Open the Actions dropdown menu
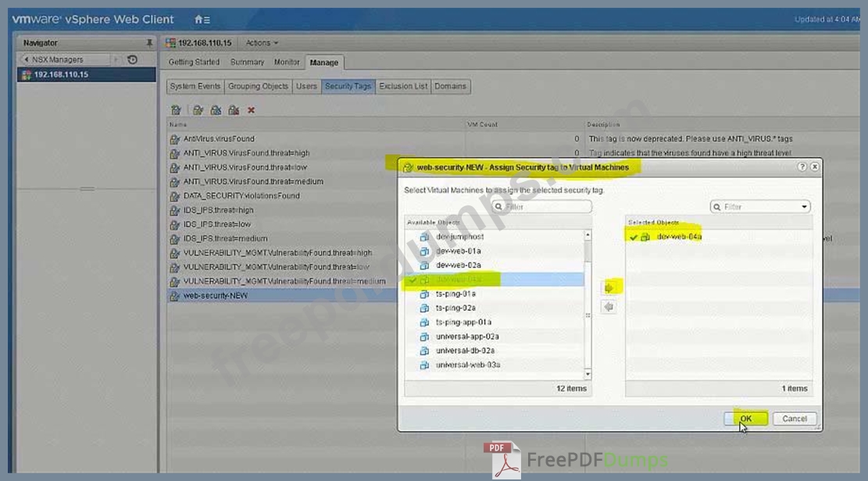Screen dimensions: 868x481 coord(262,43)
